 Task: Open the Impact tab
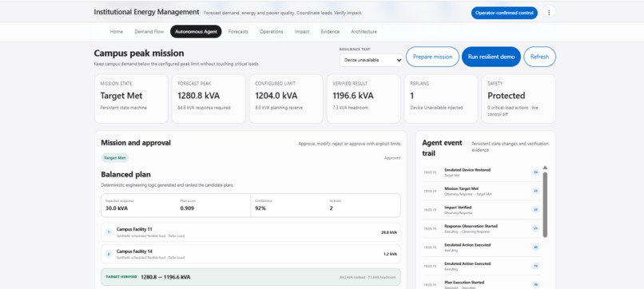click(302, 32)
